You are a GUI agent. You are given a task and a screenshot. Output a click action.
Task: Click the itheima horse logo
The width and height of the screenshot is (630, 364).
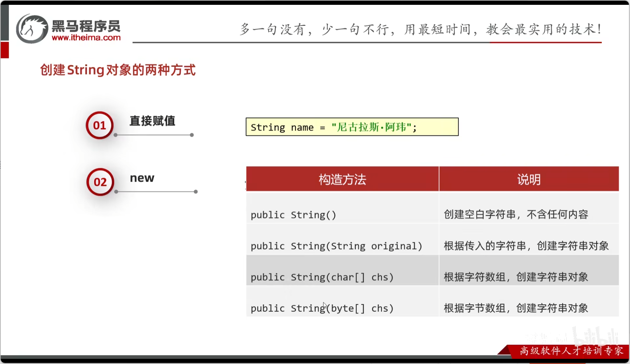[32, 29]
